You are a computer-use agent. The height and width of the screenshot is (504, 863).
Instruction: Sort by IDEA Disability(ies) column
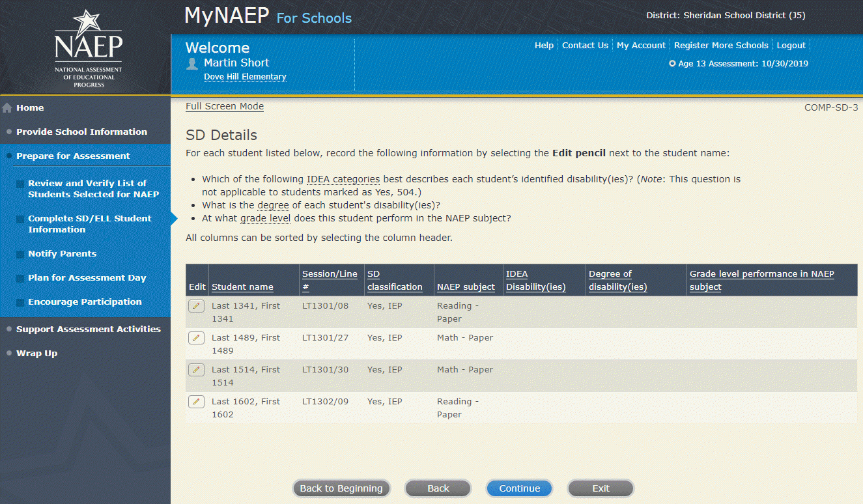coord(535,281)
